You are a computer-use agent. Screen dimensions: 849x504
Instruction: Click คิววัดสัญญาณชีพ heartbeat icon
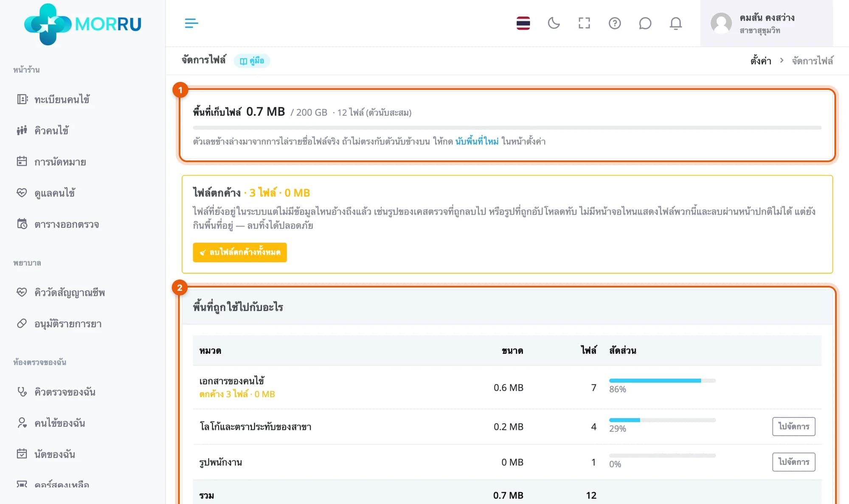coord(22,292)
